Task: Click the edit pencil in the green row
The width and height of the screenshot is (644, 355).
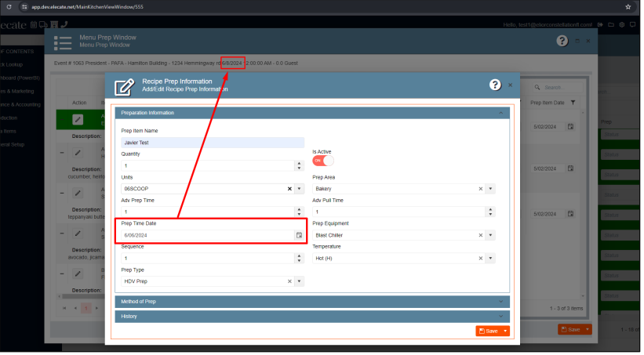Action: pos(78,119)
